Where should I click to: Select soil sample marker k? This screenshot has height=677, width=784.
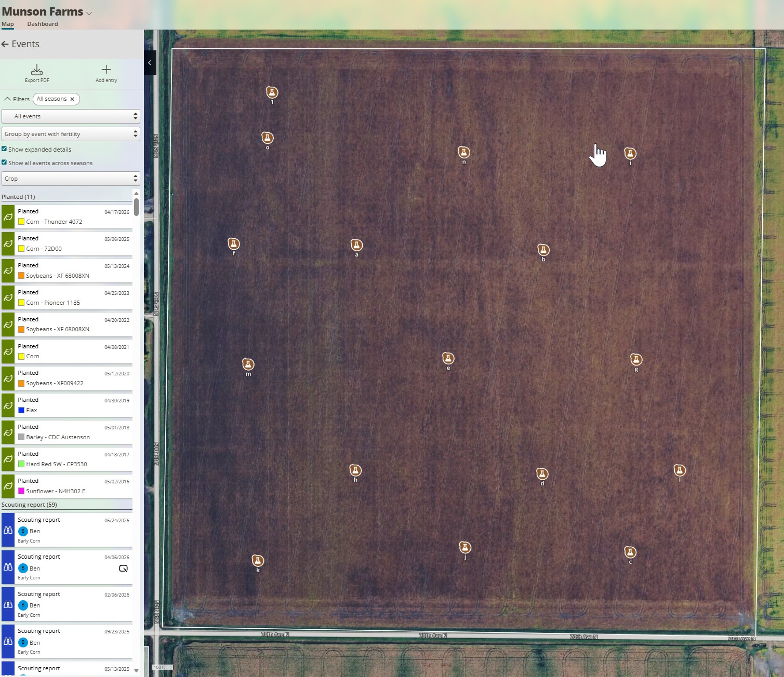coord(258,560)
